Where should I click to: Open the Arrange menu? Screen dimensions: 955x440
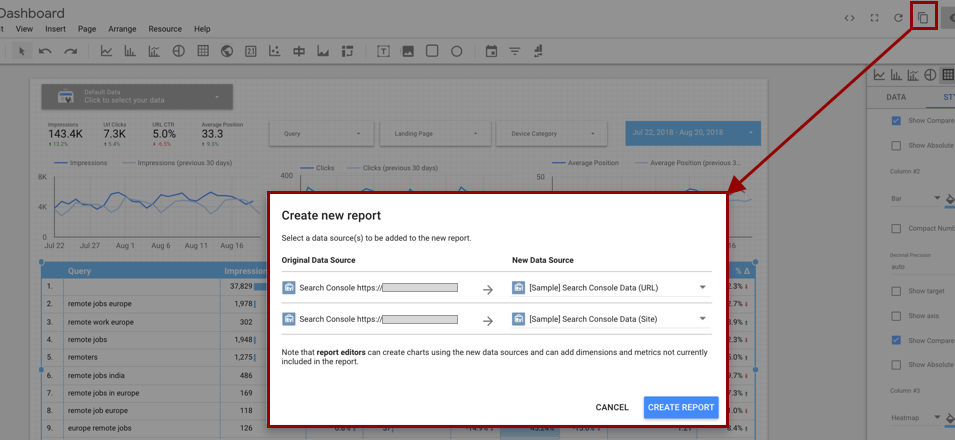tap(122, 29)
